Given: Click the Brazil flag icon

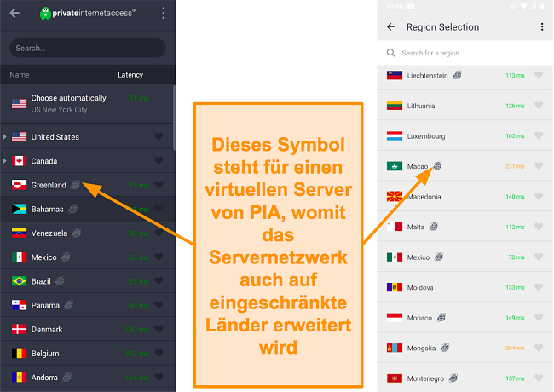Looking at the screenshot, I should [19, 281].
